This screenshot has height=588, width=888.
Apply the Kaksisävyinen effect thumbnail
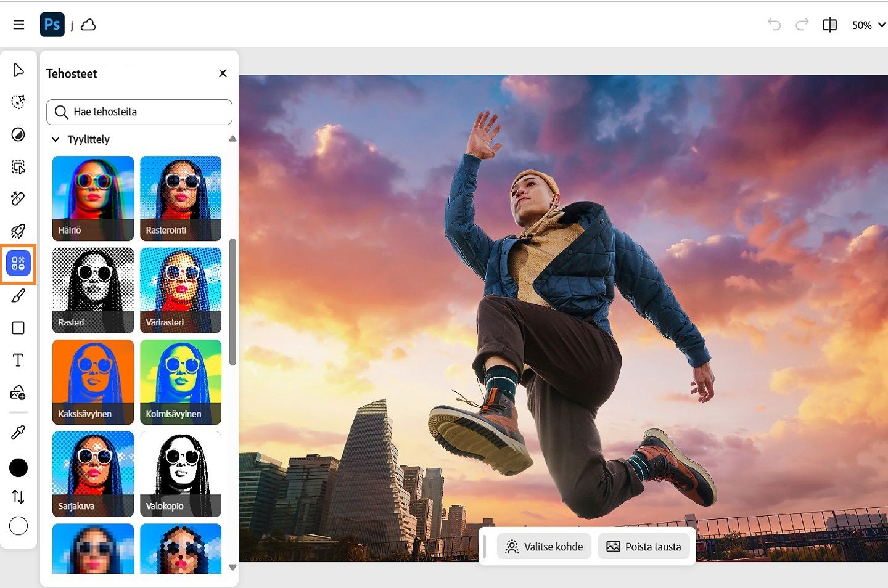tap(93, 382)
